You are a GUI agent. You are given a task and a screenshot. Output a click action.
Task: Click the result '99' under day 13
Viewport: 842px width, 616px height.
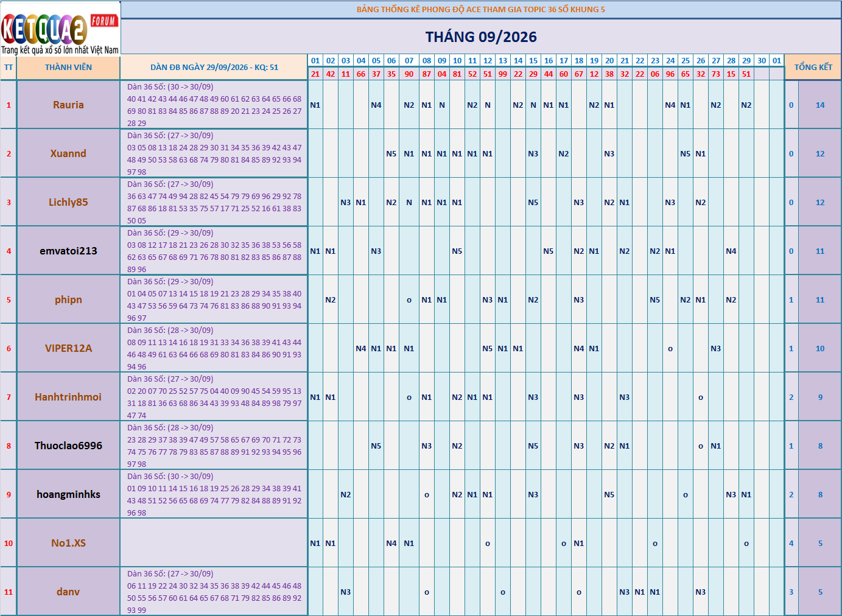click(x=503, y=74)
